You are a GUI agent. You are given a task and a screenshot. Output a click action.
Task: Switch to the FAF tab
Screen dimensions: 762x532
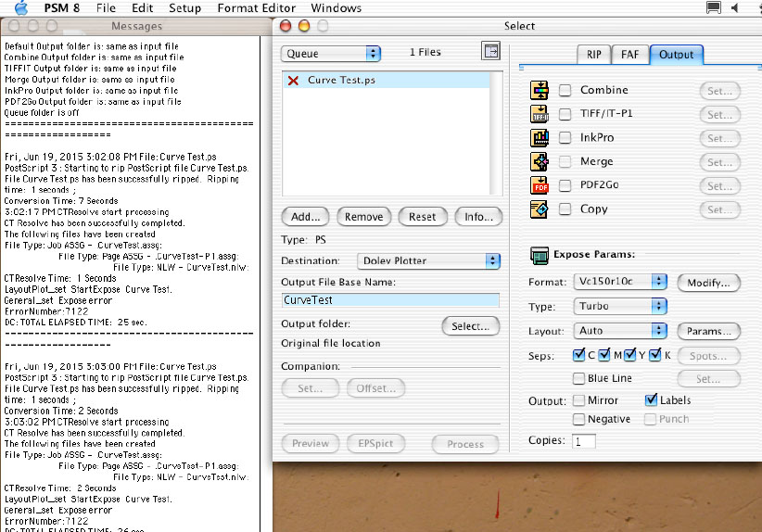coord(629,55)
